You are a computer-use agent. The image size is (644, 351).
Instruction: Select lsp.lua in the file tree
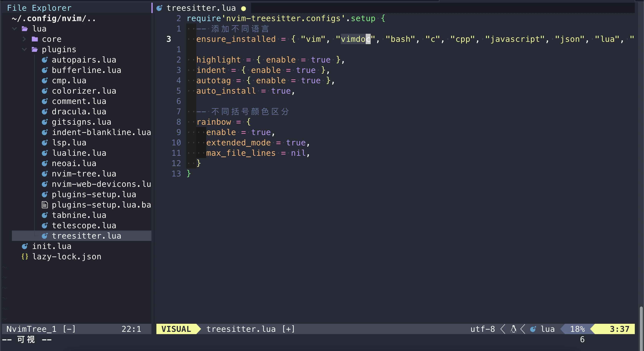pos(69,143)
